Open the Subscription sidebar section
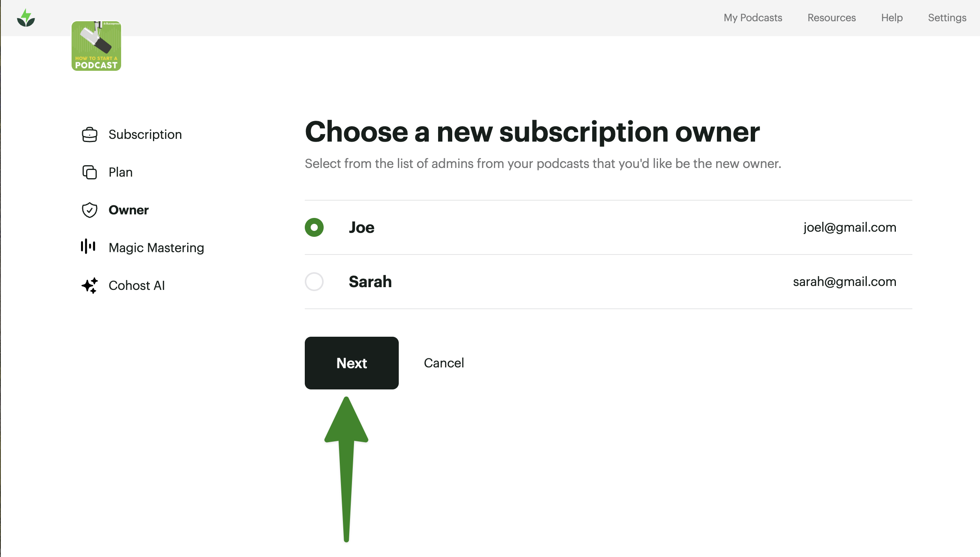This screenshot has height=557, width=980. coord(145,135)
